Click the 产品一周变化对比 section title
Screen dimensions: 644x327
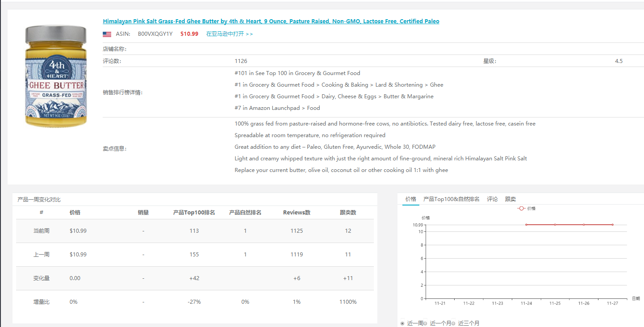(x=39, y=200)
